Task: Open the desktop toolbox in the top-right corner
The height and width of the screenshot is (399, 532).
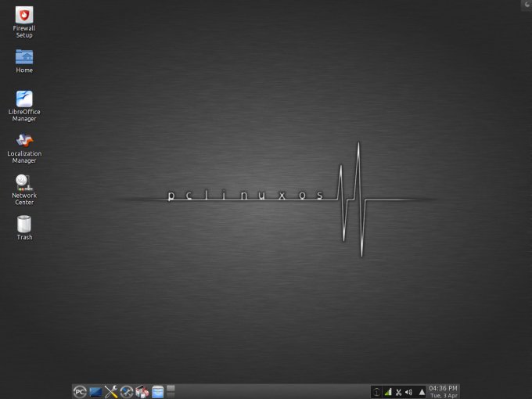Action: pyautogui.click(x=527, y=5)
